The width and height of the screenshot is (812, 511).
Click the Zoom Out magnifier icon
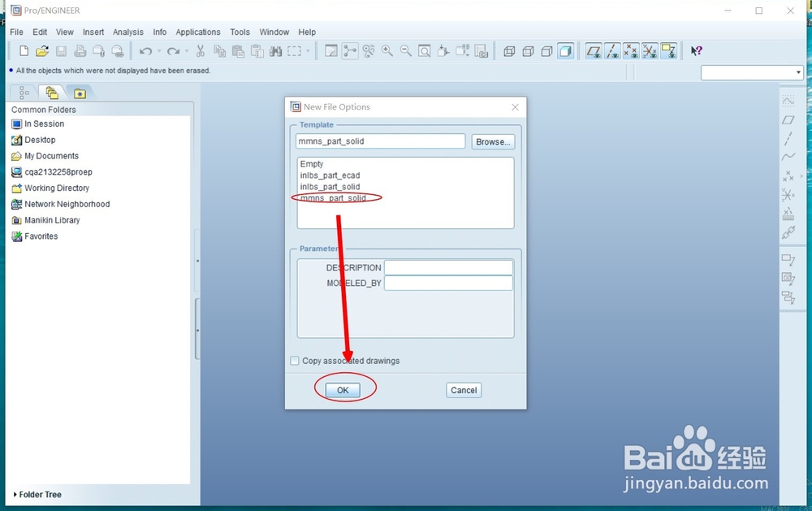[x=405, y=51]
